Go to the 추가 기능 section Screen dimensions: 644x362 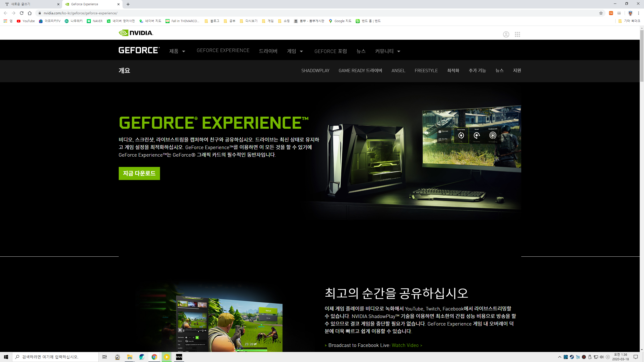(477, 70)
